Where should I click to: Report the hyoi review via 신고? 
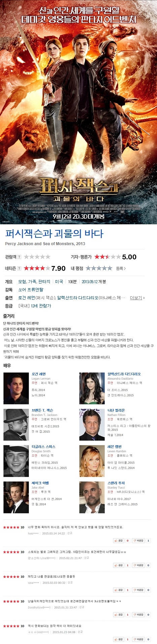click(x=70, y=533)
